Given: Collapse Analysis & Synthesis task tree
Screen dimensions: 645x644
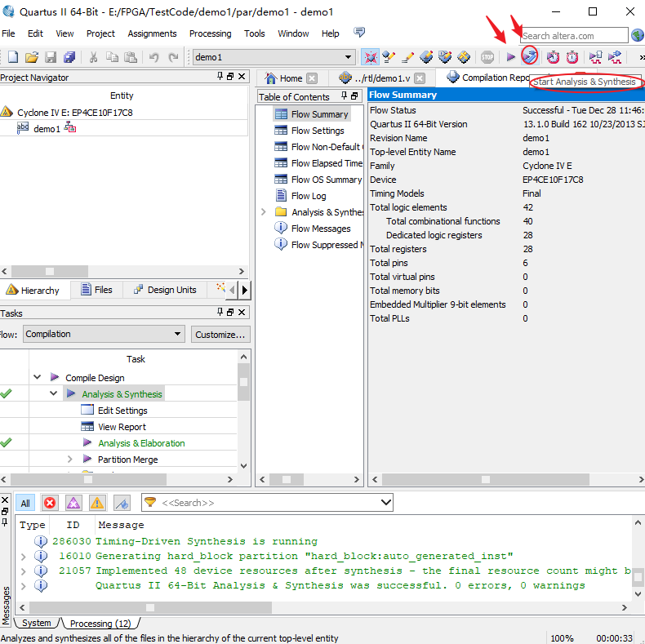Looking at the screenshot, I should [x=53, y=393].
